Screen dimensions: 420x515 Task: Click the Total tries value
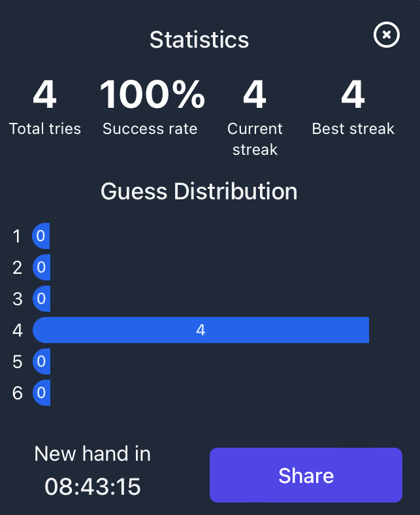pyautogui.click(x=44, y=95)
